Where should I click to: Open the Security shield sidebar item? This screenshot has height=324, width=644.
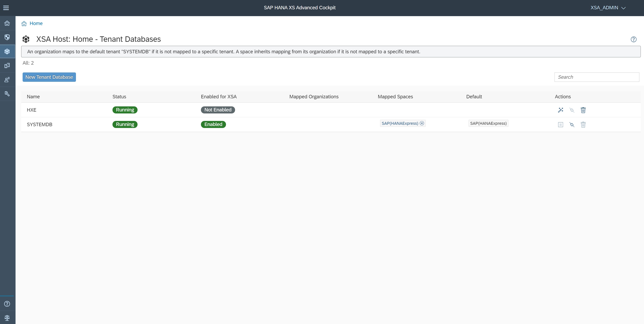pyautogui.click(x=7, y=37)
